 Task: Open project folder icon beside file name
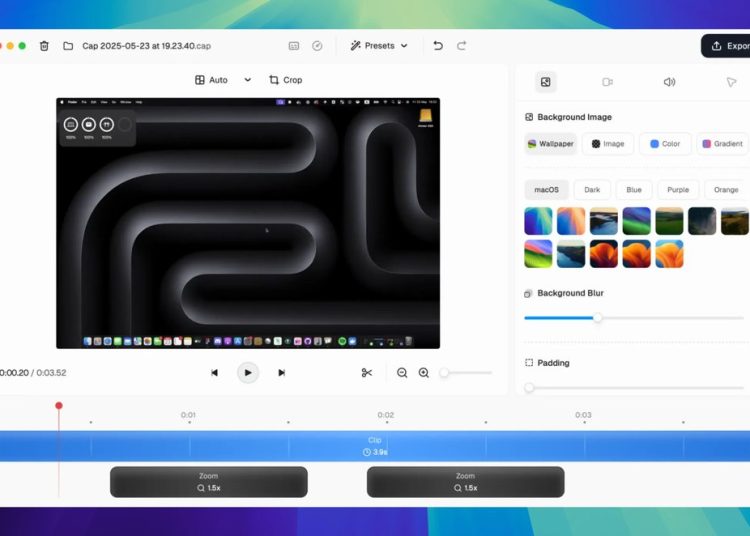(x=68, y=46)
